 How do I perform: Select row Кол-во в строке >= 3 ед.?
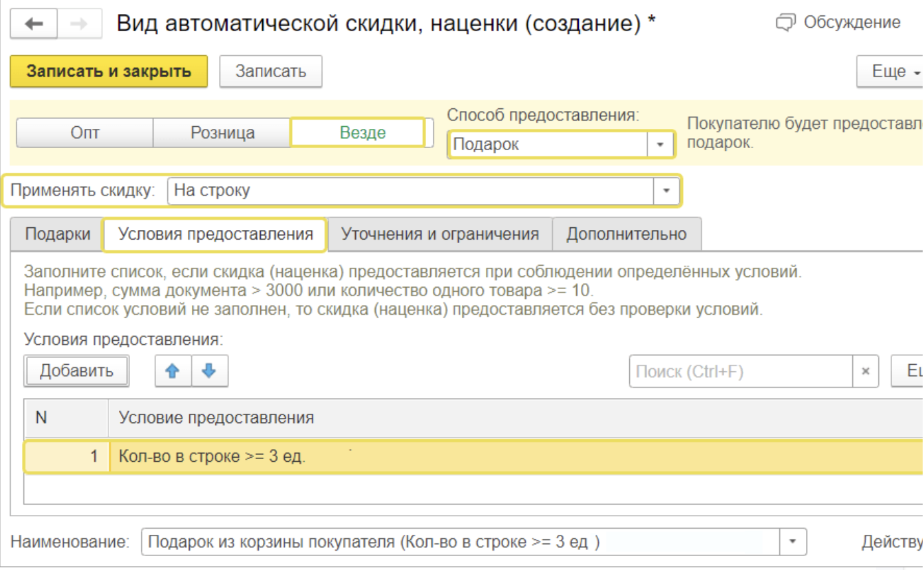[465, 456]
